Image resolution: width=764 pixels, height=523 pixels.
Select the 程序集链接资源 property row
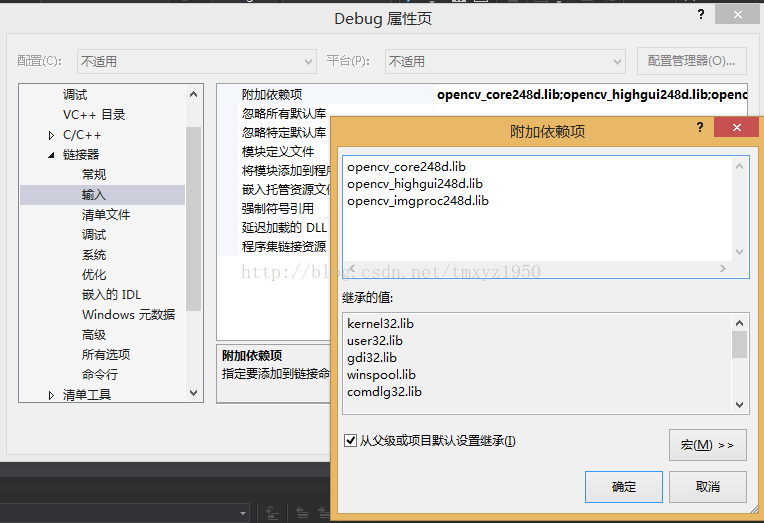pyautogui.click(x=284, y=247)
